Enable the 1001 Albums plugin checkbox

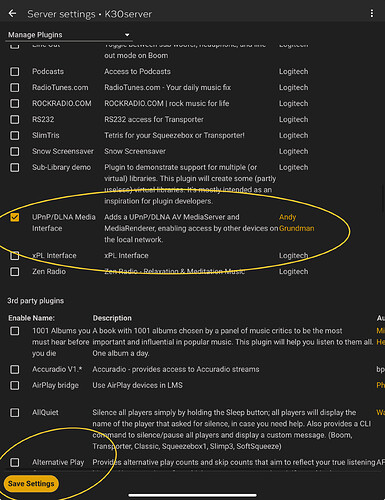click(15, 331)
